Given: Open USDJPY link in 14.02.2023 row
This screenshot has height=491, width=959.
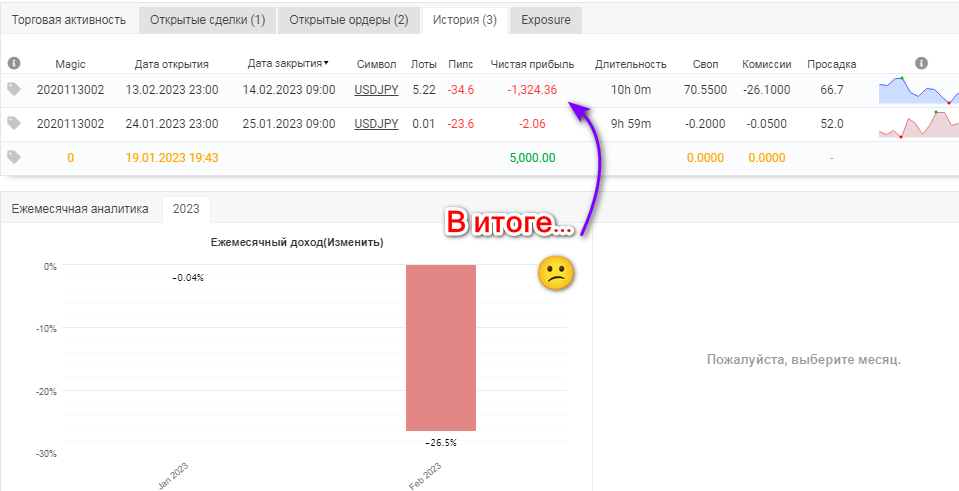Looking at the screenshot, I should click(376, 90).
